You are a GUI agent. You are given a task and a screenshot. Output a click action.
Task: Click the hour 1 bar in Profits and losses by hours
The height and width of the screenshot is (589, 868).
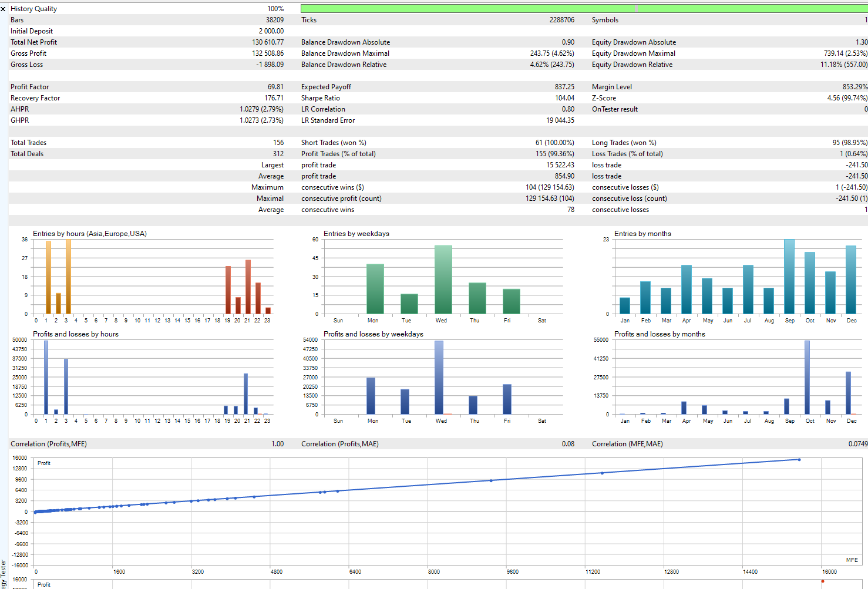pos(46,378)
